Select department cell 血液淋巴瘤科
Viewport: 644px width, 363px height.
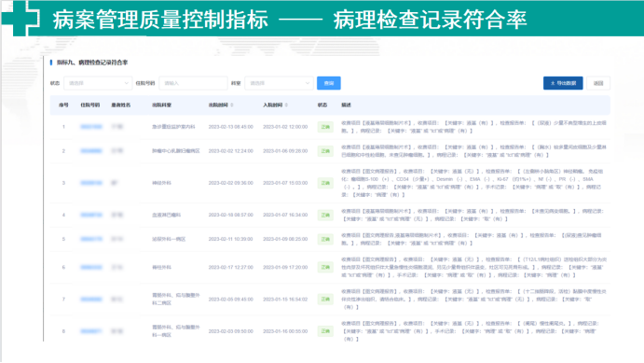[x=166, y=215]
